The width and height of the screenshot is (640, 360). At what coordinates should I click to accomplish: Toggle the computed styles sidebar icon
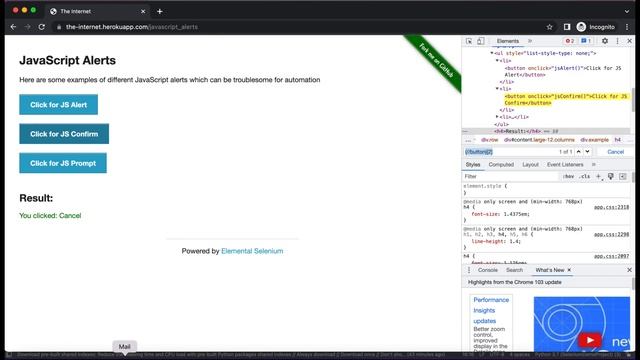tap(622, 176)
